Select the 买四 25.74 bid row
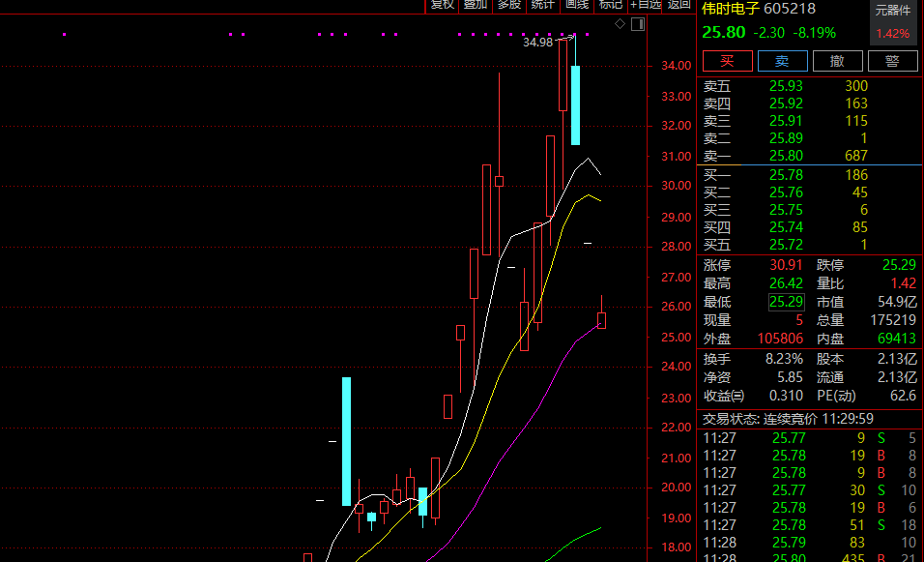 point(810,227)
